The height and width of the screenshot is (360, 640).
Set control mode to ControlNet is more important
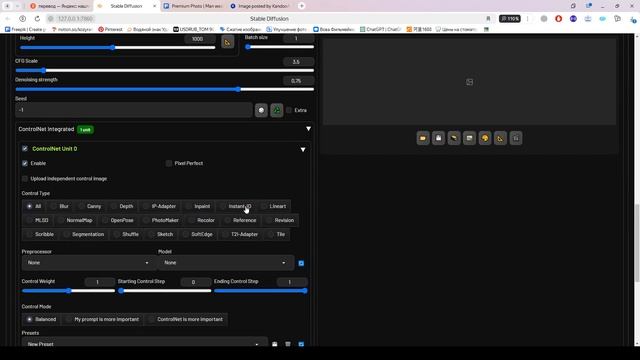tap(186, 320)
